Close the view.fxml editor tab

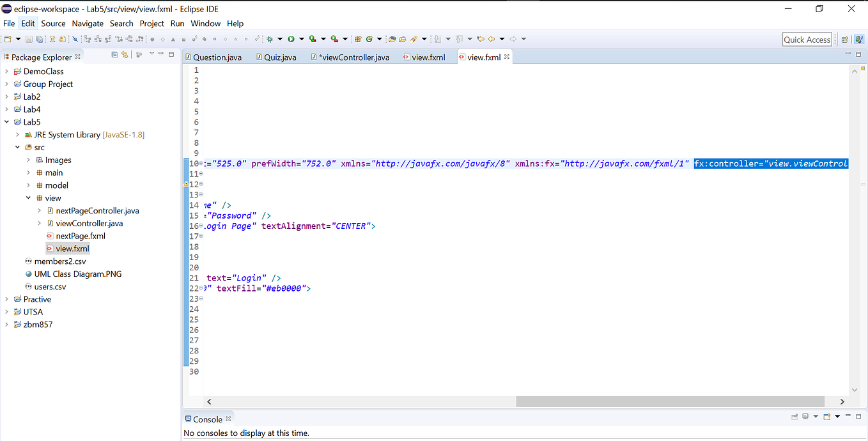[x=506, y=56]
